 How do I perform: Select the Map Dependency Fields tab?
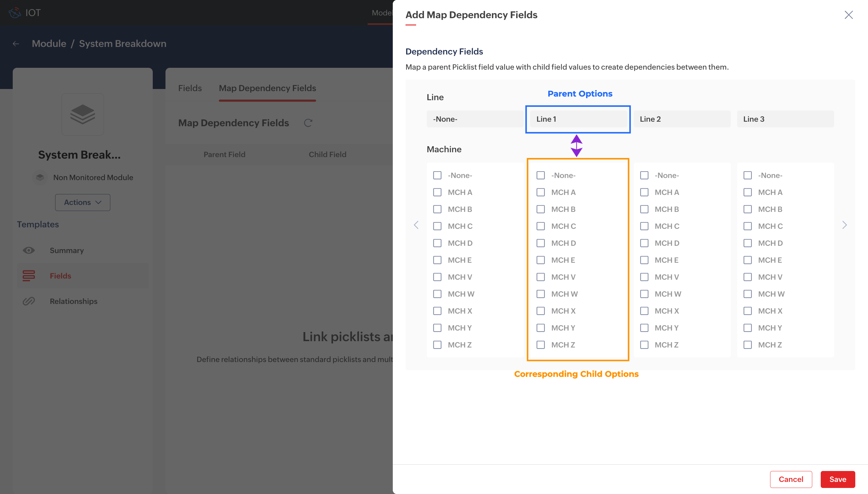click(x=267, y=88)
